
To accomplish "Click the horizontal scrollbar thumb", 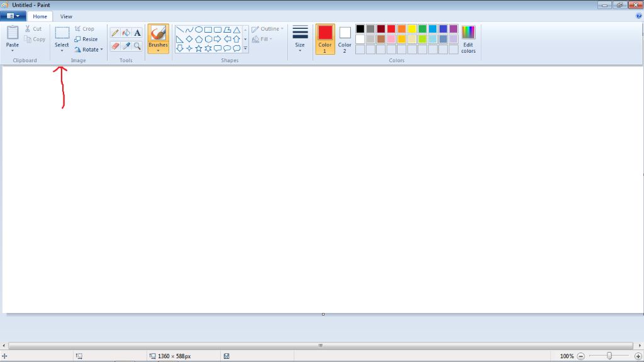I will coord(320,346).
